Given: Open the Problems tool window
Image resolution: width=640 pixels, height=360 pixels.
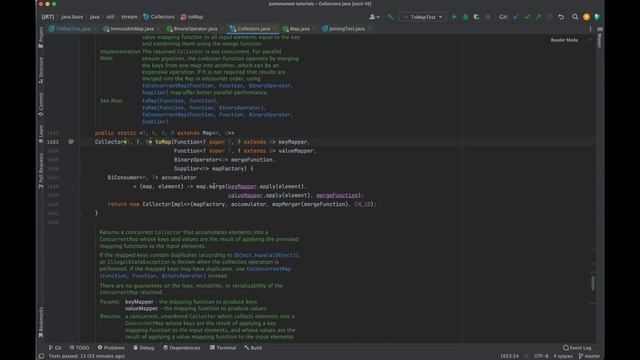Looking at the screenshot, I should (x=111, y=348).
